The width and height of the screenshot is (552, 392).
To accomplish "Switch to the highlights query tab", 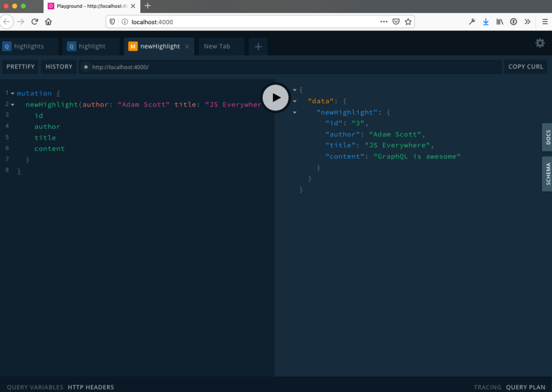I will click(x=29, y=46).
